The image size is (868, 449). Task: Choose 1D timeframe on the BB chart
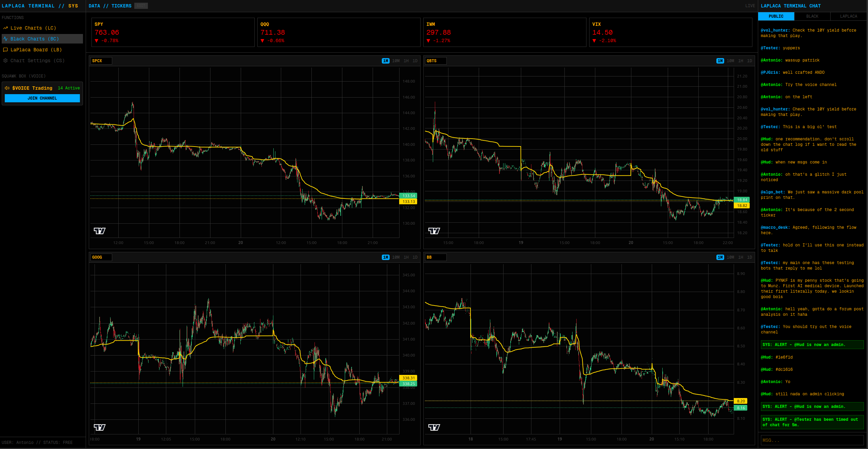pyautogui.click(x=749, y=257)
